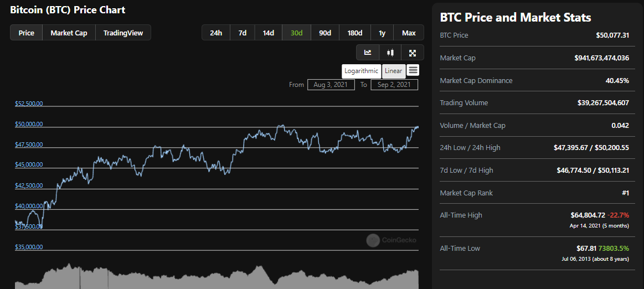Enable Logarithmic scale
This screenshot has width=644, height=289.
362,71
